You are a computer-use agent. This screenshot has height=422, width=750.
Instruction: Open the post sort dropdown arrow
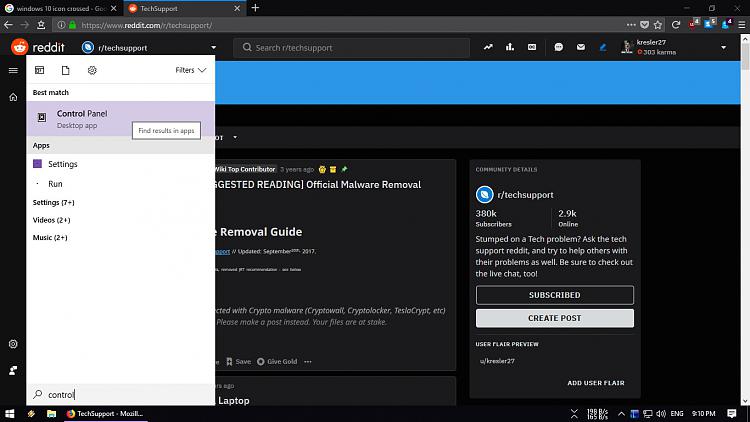[x=235, y=137]
